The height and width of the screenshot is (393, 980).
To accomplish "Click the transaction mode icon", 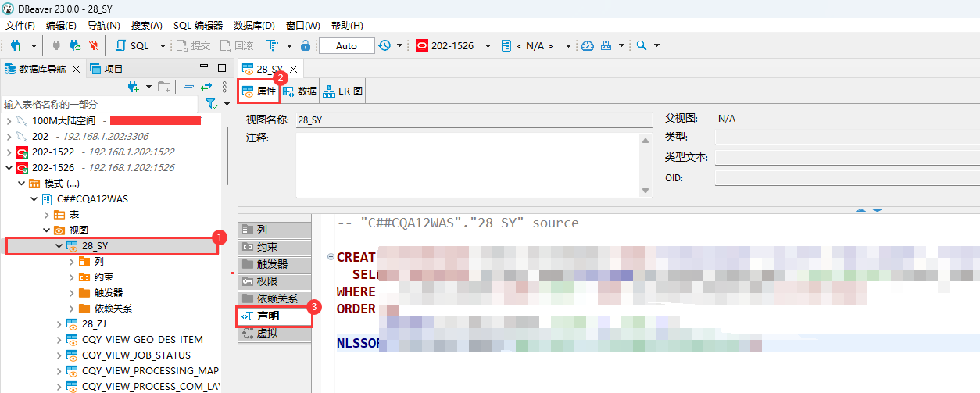I will (x=272, y=45).
